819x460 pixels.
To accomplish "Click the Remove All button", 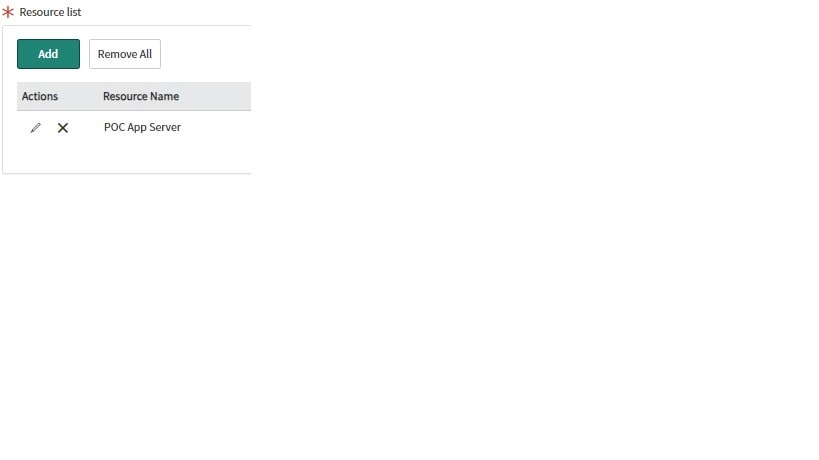I will point(125,54).
